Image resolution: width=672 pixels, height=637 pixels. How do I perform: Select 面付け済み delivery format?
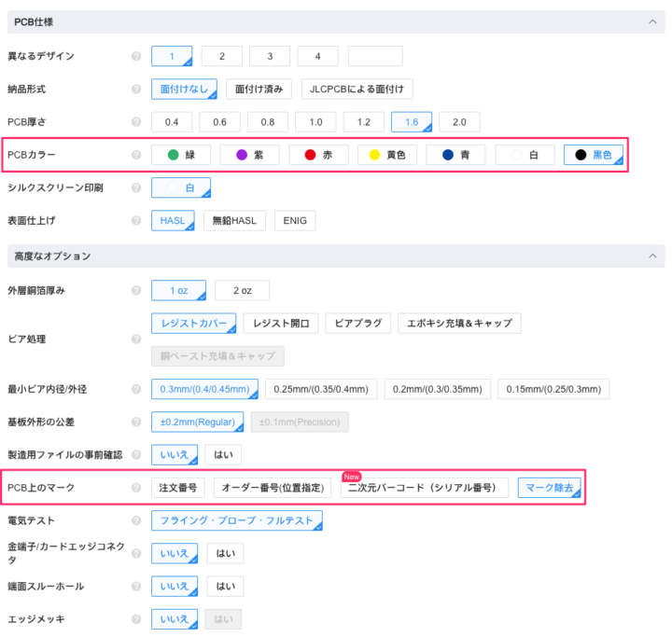259,89
